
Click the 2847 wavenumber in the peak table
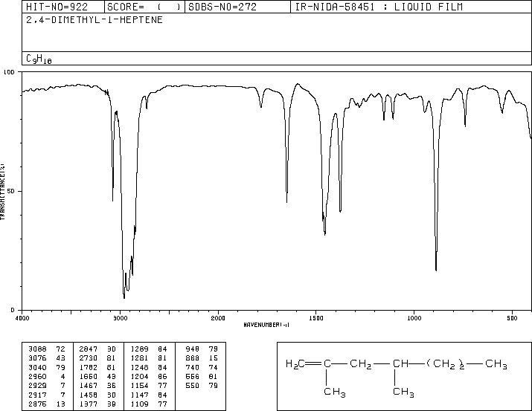(89, 349)
